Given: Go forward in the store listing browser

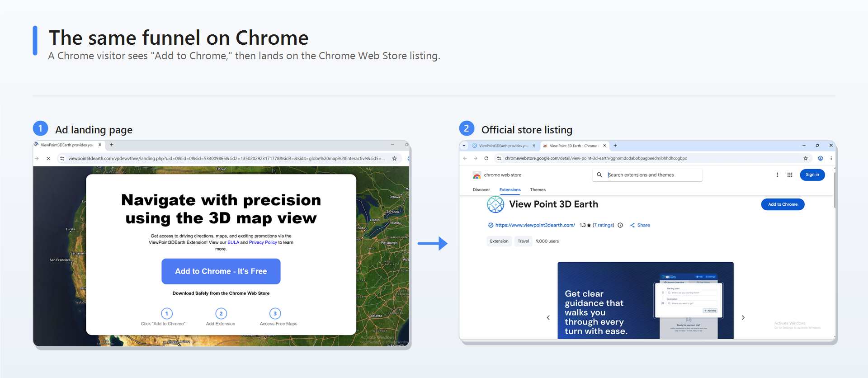Looking at the screenshot, I should pos(476,158).
